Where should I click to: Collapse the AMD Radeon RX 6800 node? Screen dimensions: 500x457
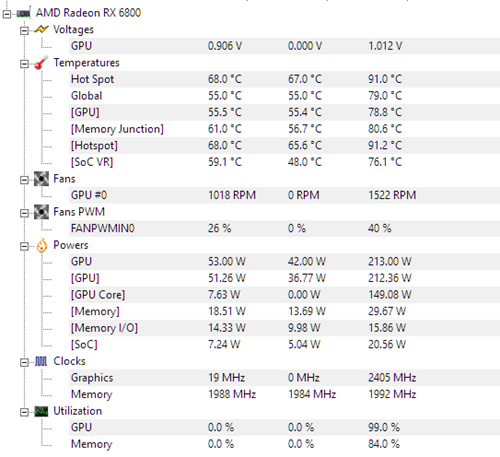(7, 14)
